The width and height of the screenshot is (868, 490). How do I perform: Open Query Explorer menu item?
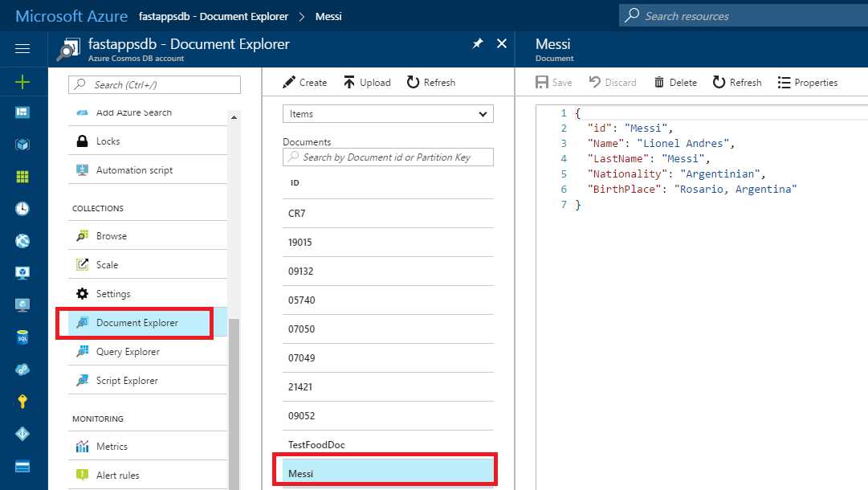tap(148, 352)
